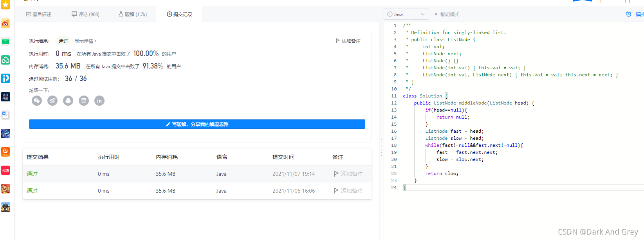Open 通过 result from 2021/11/07 19:14
Image resolution: width=644 pixels, height=240 pixels.
click(x=32, y=174)
